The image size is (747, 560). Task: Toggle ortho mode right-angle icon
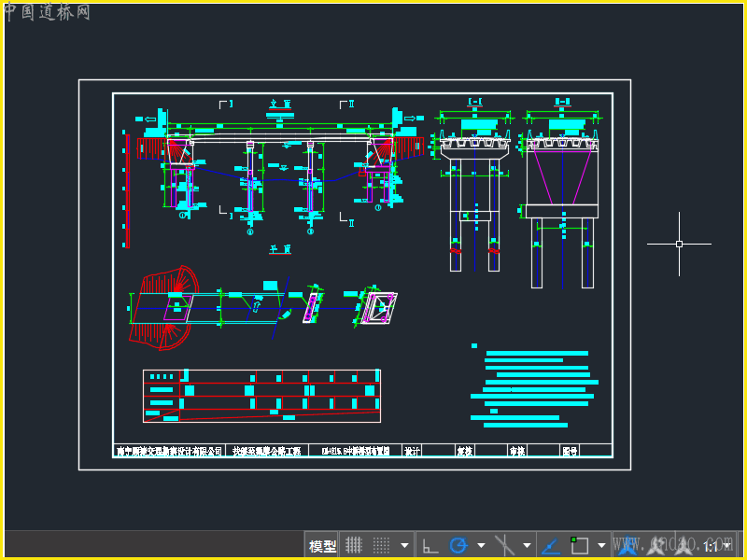[x=430, y=545]
